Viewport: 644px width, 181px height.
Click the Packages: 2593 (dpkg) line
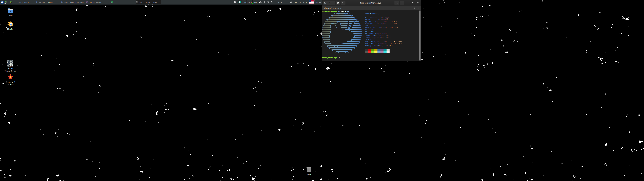[381, 24]
